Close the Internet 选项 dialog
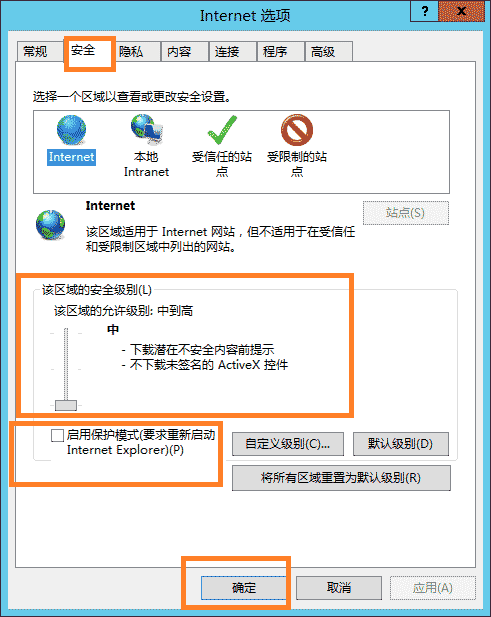 461,11
